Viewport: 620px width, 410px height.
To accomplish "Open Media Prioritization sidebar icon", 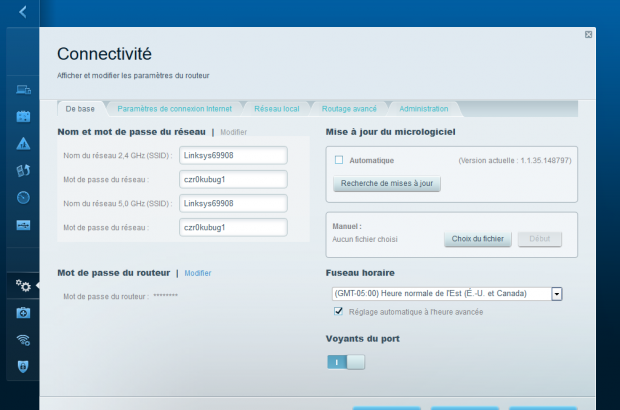I will pyautogui.click(x=22, y=170).
